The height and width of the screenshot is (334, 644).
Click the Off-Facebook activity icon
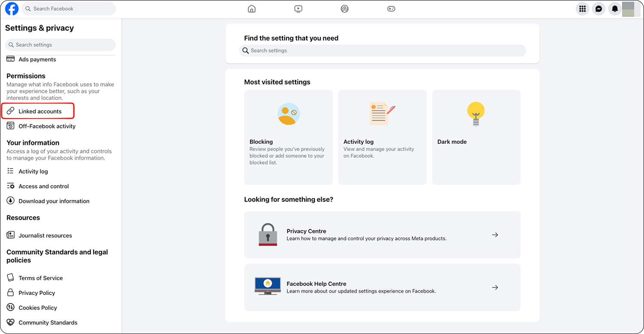(11, 126)
